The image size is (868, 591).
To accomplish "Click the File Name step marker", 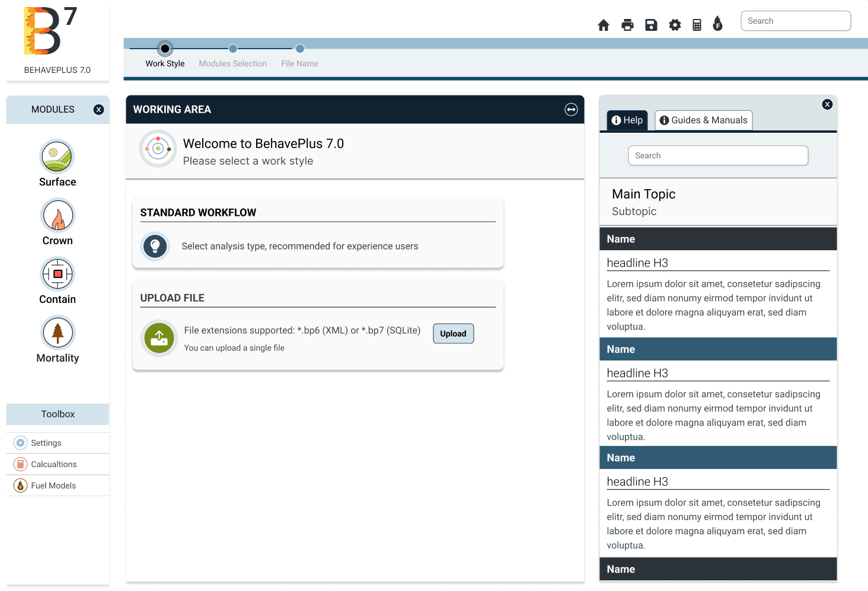I will [300, 49].
